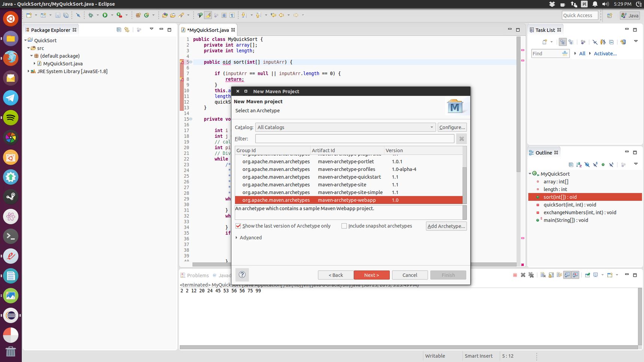The height and width of the screenshot is (362, 644).
Task: Click the dialog help question mark icon
Action: [x=242, y=275]
